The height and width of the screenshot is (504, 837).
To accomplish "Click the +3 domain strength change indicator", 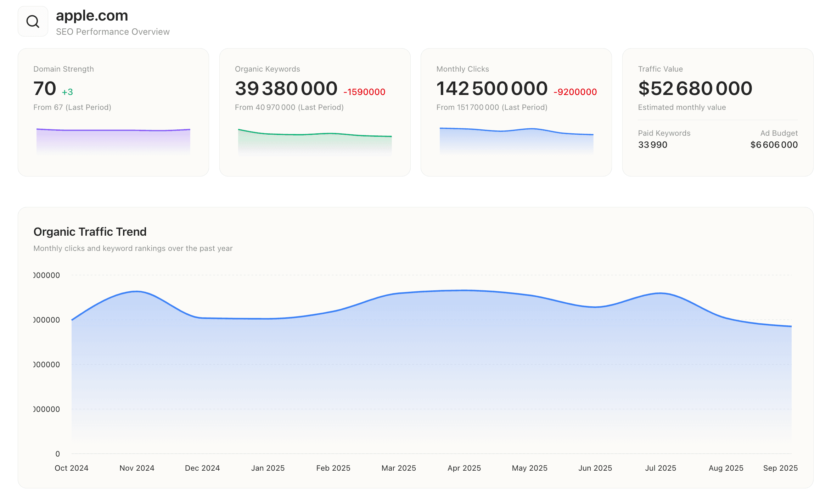I will pyautogui.click(x=67, y=92).
